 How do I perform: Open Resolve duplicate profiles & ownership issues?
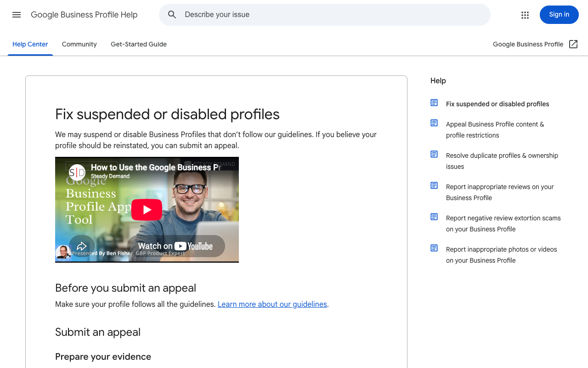point(502,161)
